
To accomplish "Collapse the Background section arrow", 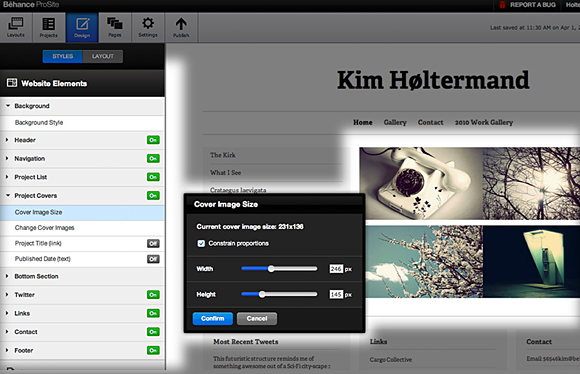I will [7, 106].
